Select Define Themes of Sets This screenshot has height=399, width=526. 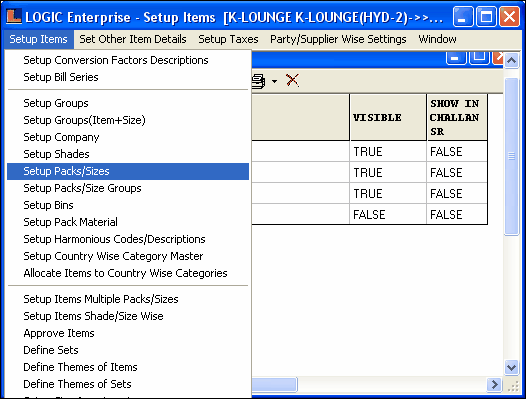coord(128,384)
